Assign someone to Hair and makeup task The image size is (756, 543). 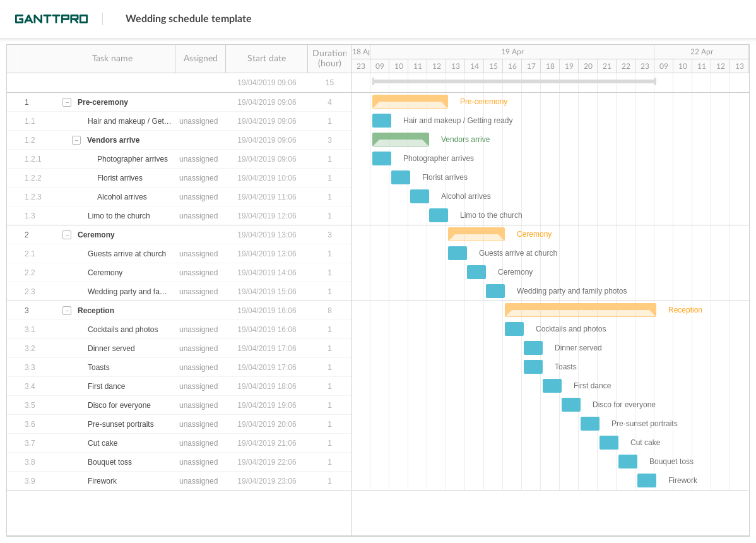pos(198,121)
